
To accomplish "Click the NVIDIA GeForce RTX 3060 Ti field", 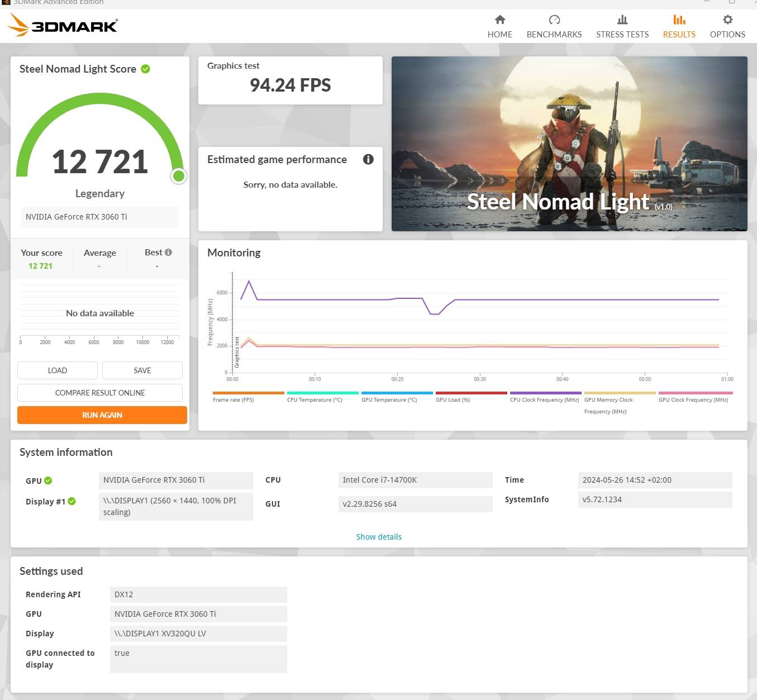I will 99,217.
